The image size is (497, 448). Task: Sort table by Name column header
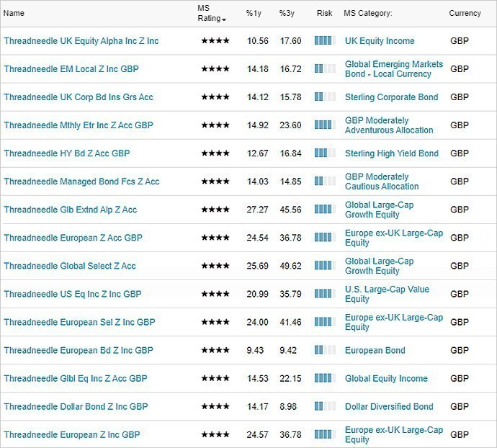[14, 13]
